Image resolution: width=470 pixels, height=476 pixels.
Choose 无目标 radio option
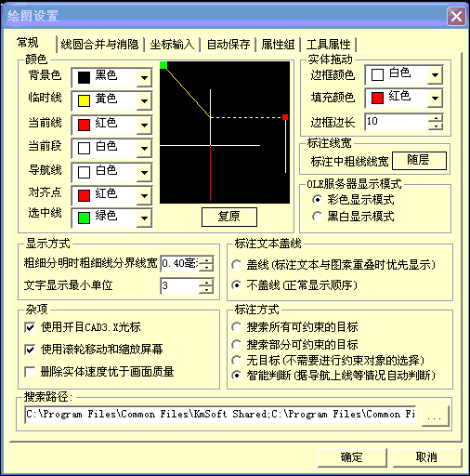[237, 360]
